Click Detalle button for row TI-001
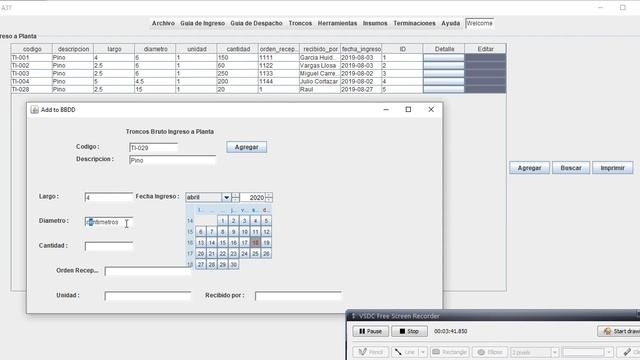 coord(444,58)
